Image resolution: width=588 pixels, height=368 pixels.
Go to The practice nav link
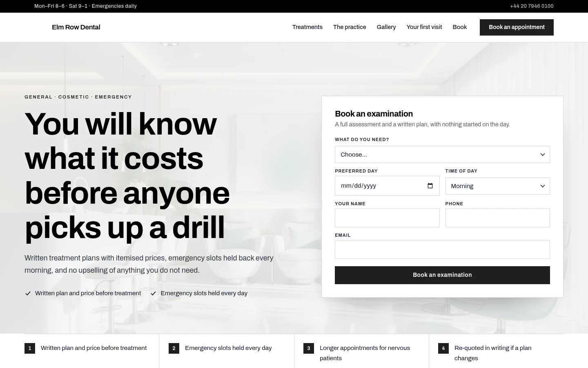tap(350, 27)
